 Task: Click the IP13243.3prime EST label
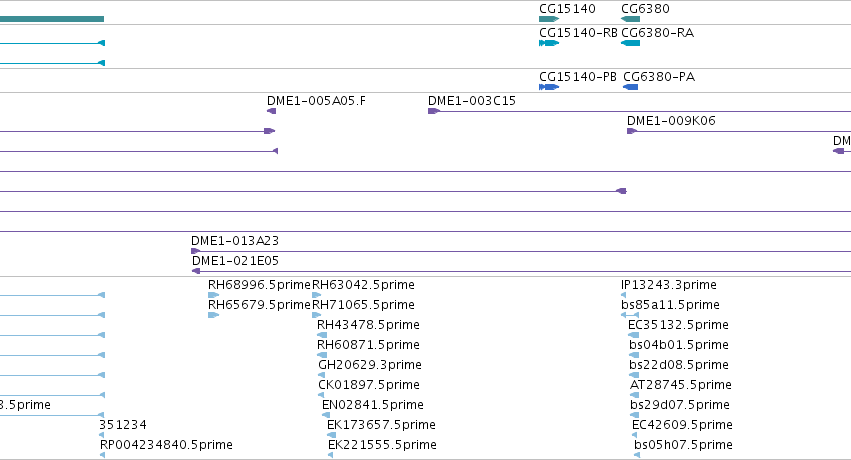[669, 285]
